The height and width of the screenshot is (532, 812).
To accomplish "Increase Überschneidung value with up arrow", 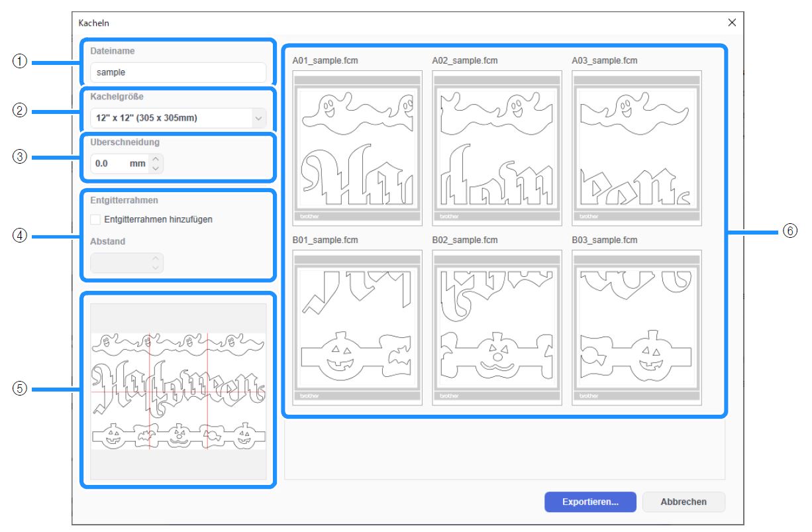I will pos(156,158).
